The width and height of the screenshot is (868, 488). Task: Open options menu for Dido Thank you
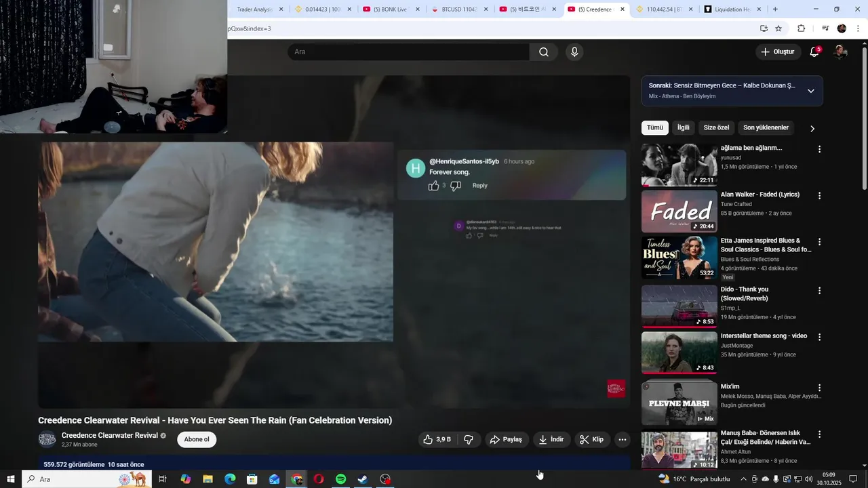819,291
